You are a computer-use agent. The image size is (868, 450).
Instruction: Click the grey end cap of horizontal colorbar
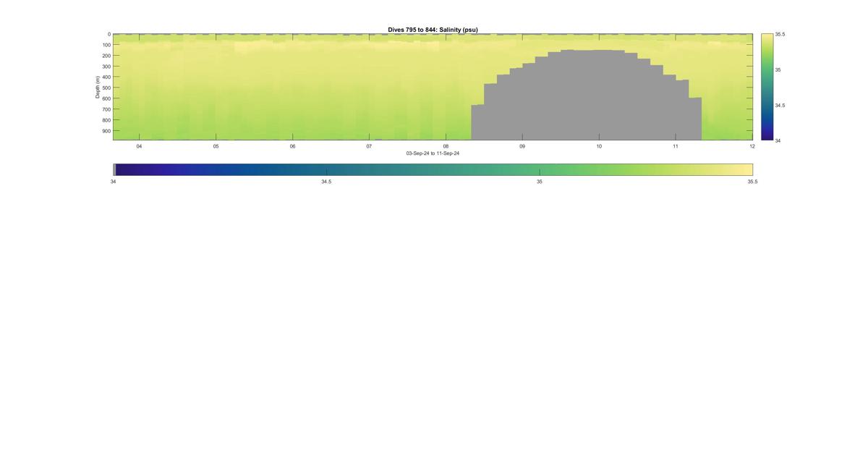[114, 169]
